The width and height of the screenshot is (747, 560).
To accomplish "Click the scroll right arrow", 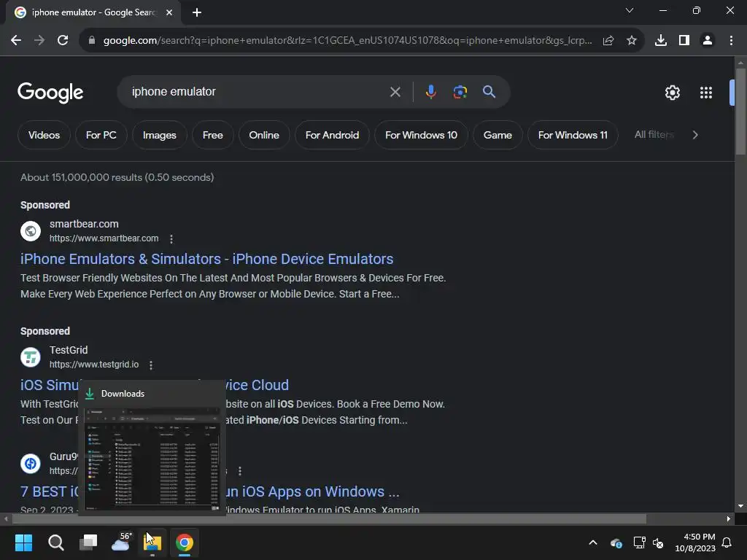I will coord(729,519).
